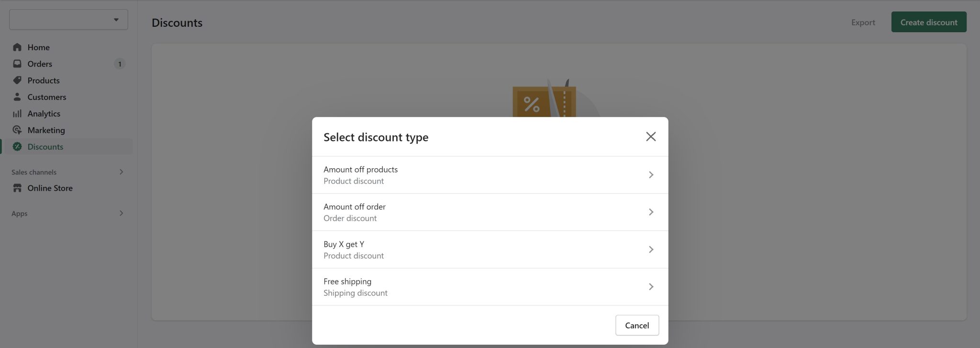Click the Create discount button
980x348 pixels.
point(928,22)
